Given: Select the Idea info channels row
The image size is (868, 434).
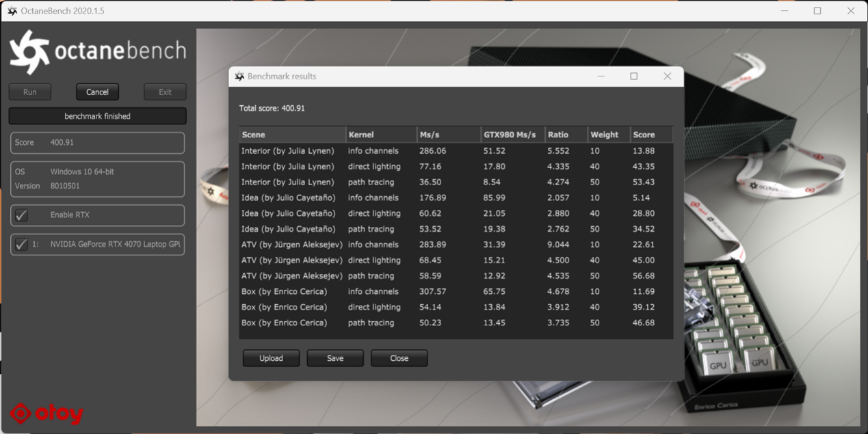Looking at the screenshot, I should (456, 198).
